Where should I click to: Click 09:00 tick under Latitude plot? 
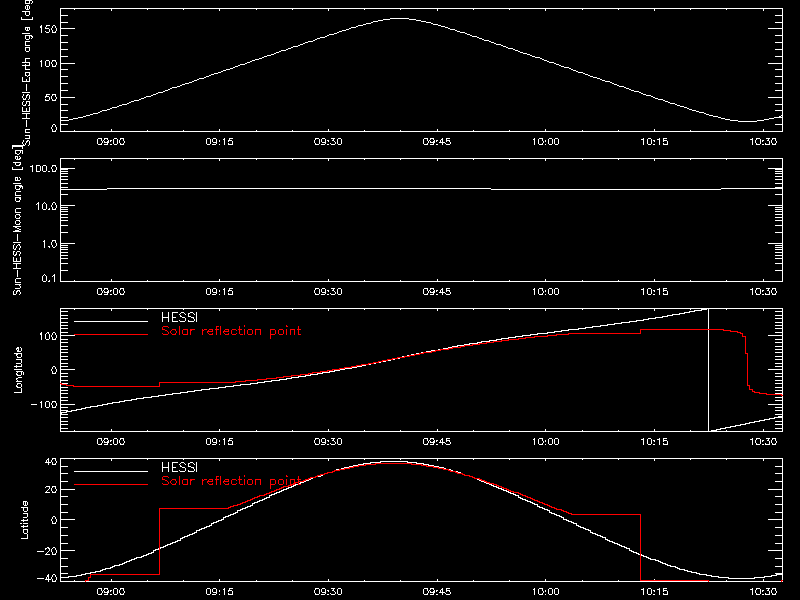click(111, 592)
